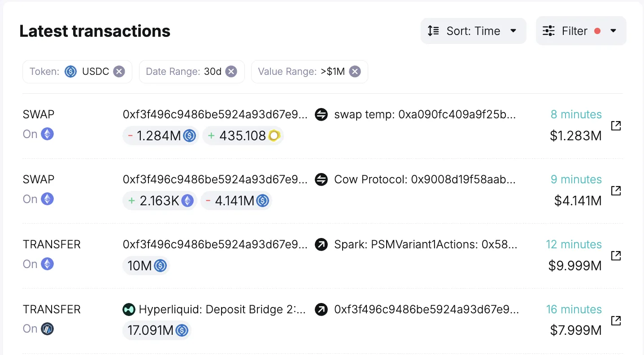Click the Hyperliquid Deposit Bridge logo icon
The height and width of the screenshot is (355, 644).
click(129, 309)
